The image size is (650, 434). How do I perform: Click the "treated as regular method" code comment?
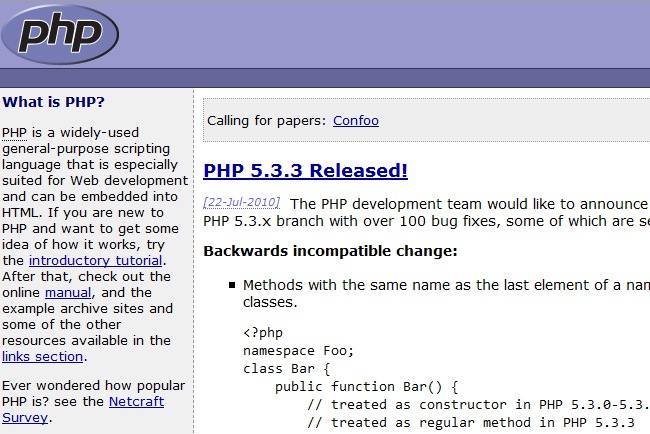tap(432, 422)
